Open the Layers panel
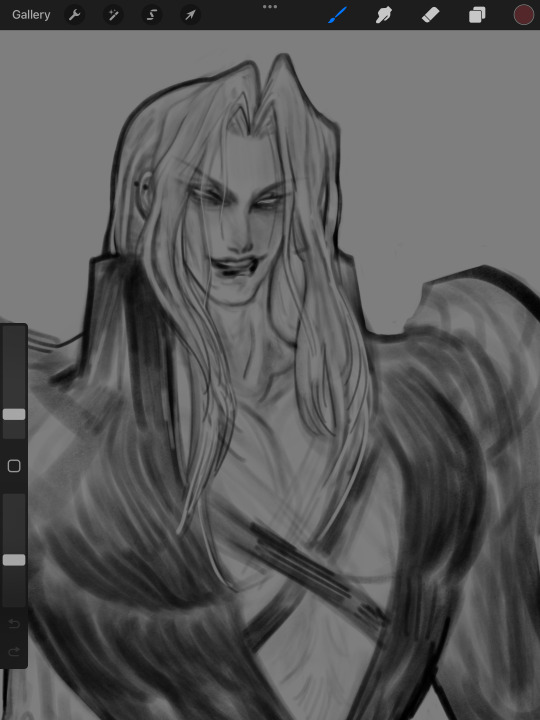Viewport: 540px width, 720px height. pyautogui.click(x=477, y=15)
